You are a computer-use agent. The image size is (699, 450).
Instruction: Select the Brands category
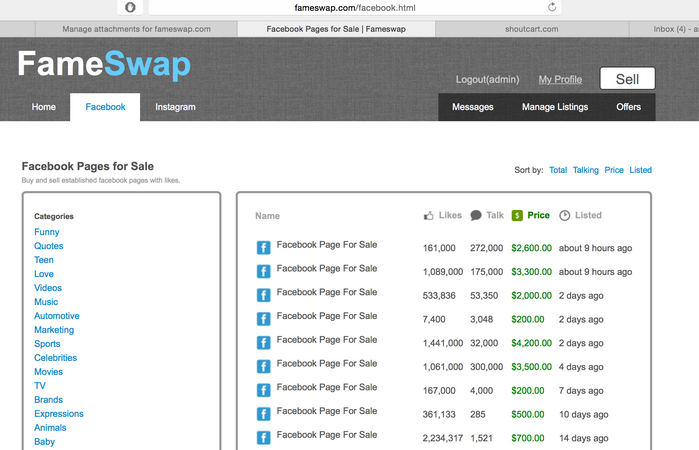[49, 400]
